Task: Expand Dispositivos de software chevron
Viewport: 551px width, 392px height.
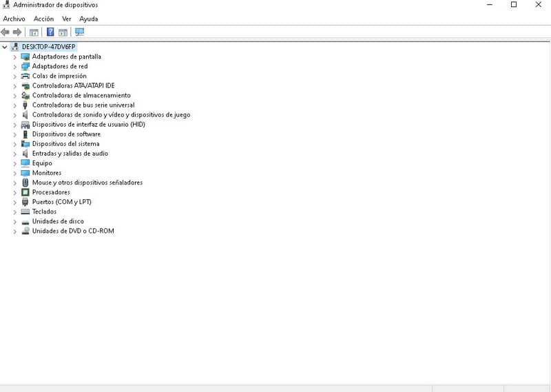Action: (14, 134)
